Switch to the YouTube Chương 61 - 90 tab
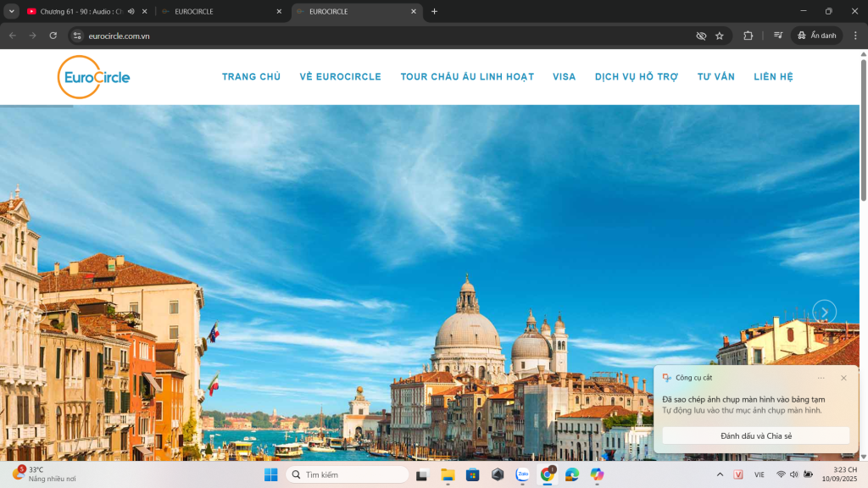The image size is (868, 488). [81, 12]
